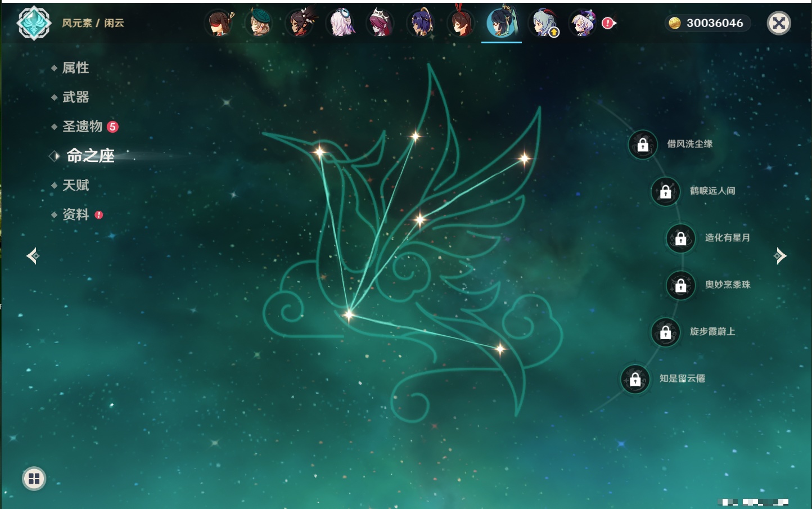The width and height of the screenshot is (812, 509).
Task: Select the brown-haired character with red ribbon
Action: pyautogui.click(x=461, y=23)
